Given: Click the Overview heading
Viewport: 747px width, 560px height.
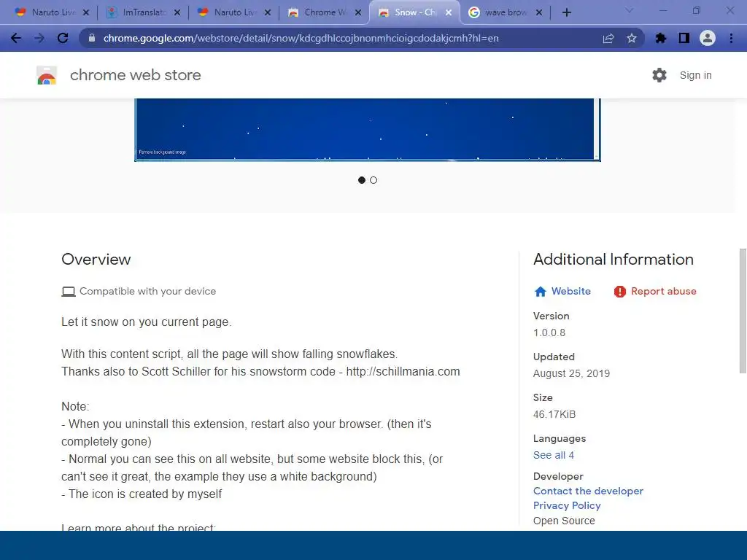Looking at the screenshot, I should click(x=96, y=259).
